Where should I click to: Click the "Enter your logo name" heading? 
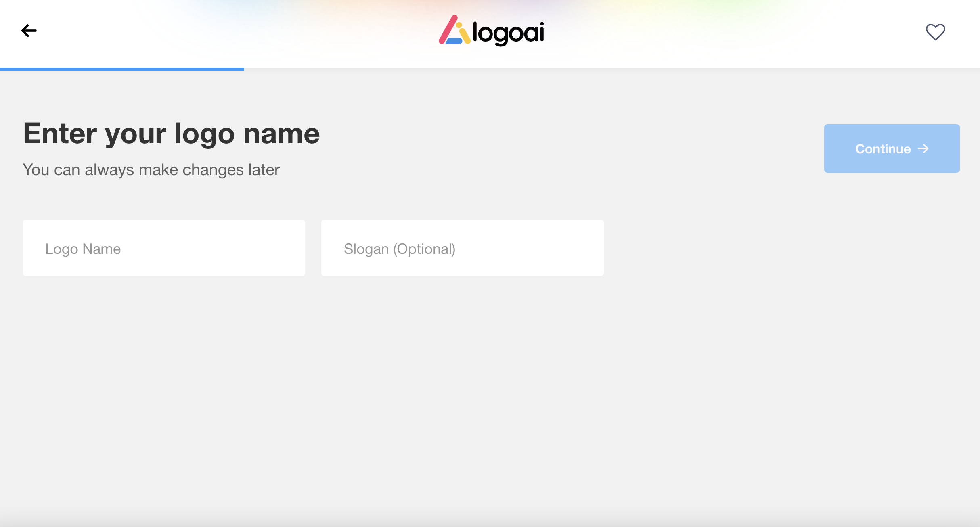pos(172,134)
